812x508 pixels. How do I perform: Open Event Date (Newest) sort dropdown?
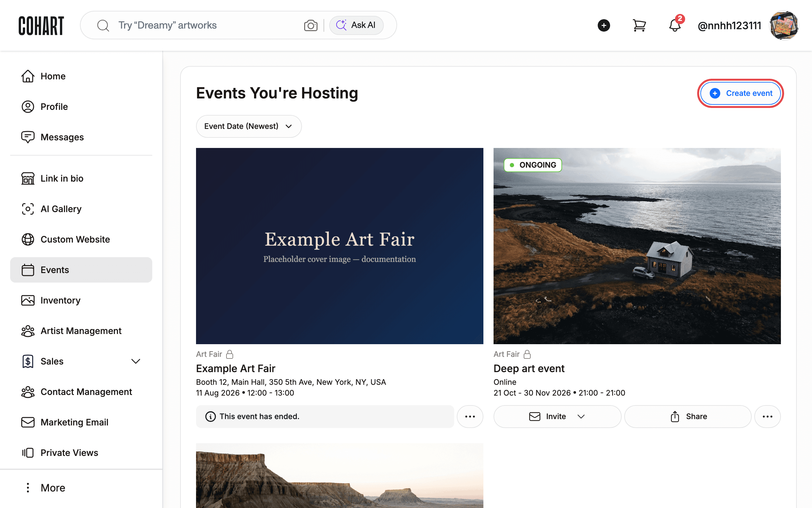tap(249, 126)
